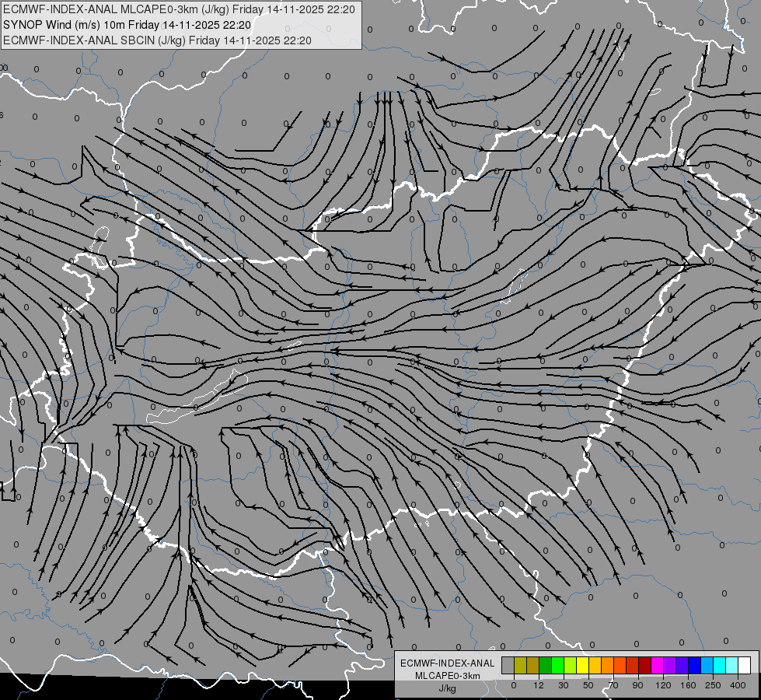Click the legend title ECMWF-INDEX-ANAL
Screen dimensions: 761x700
tap(448, 663)
